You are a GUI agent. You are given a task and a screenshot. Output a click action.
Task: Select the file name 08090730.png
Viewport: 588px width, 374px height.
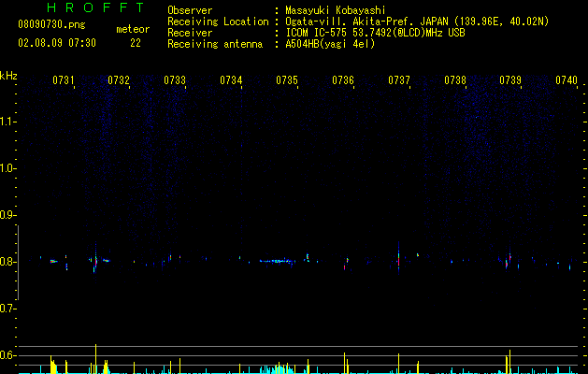(51, 25)
